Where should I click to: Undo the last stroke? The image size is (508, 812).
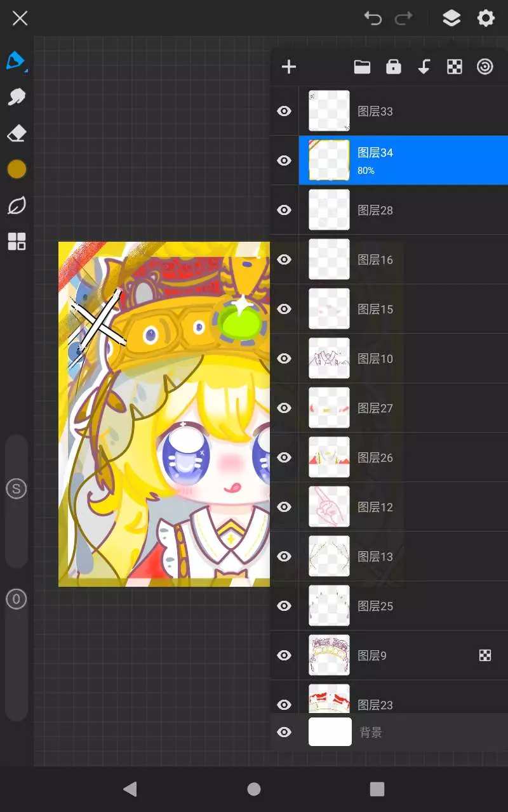pyautogui.click(x=373, y=18)
